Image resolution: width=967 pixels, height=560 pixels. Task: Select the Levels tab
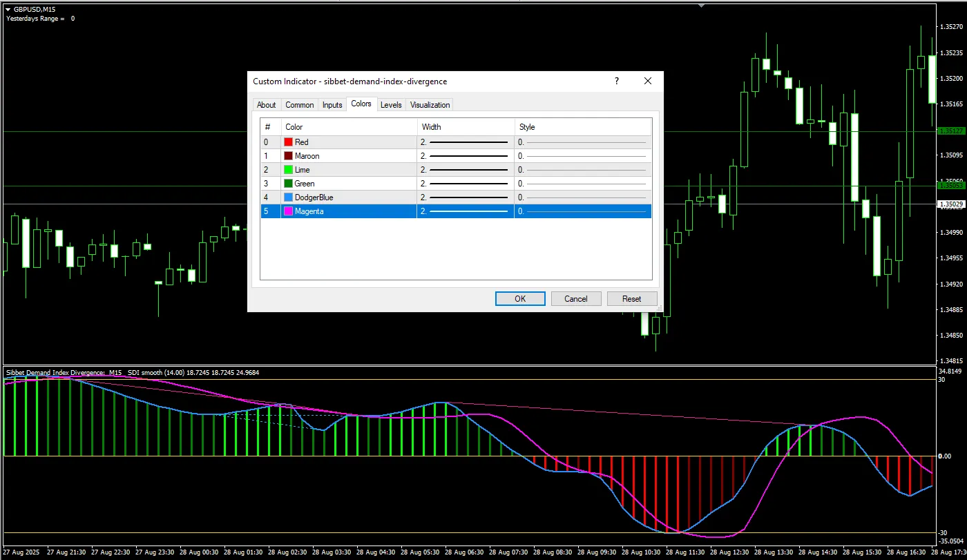coord(391,105)
